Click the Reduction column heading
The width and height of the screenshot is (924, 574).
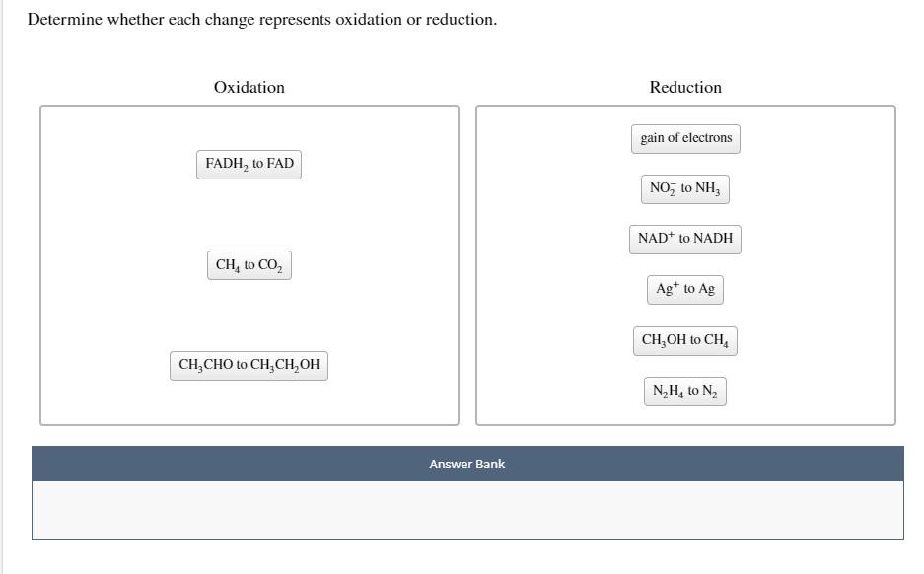(684, 87)
